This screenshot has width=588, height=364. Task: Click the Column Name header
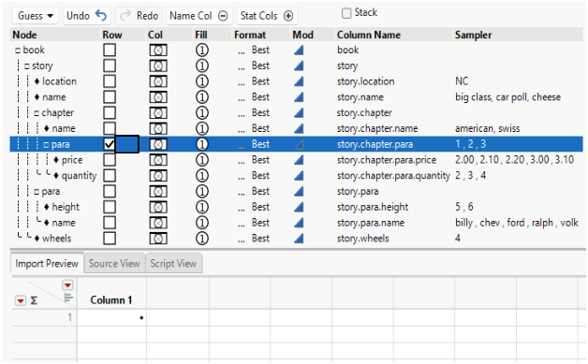(x=369, y=35)
